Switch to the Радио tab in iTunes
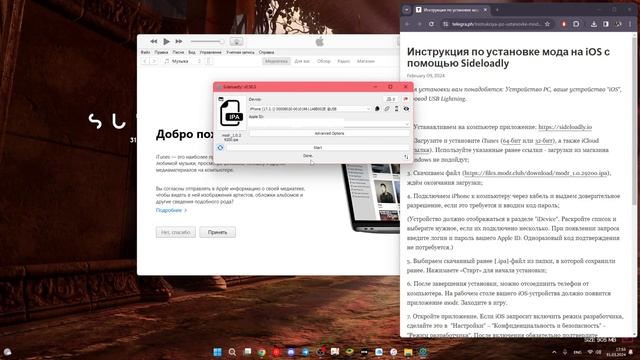The height and width of the screenshot is (360, 640). (x=344, y=61)
